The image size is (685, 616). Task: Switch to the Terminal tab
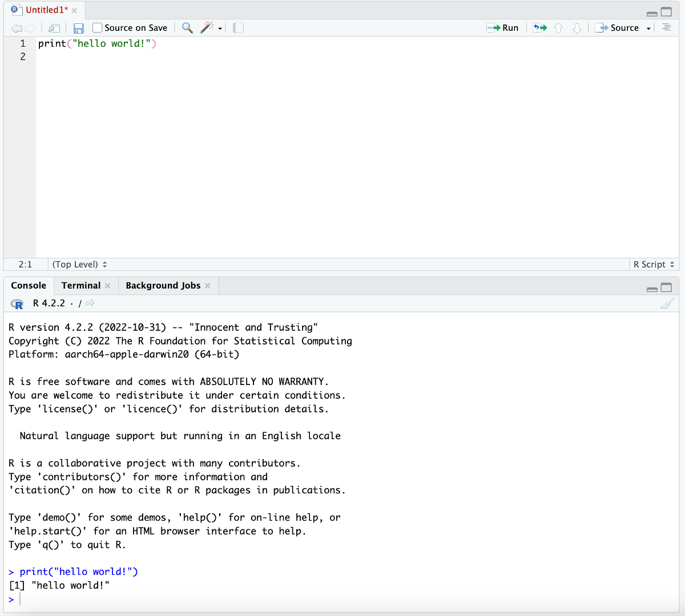(81, 285)
